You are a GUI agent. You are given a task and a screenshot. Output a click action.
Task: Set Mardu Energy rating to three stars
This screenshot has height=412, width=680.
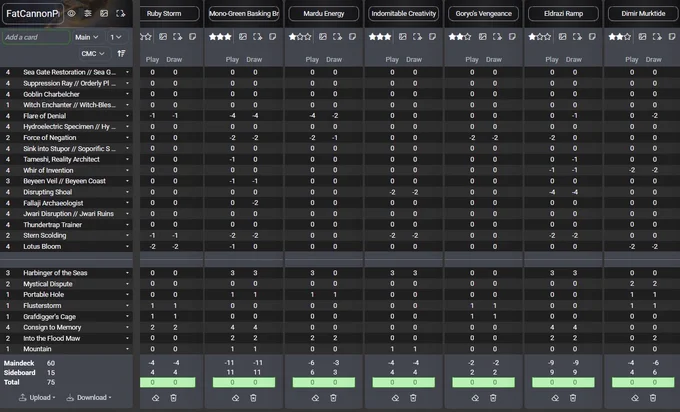pyautogui.click(x=308, y=37)
